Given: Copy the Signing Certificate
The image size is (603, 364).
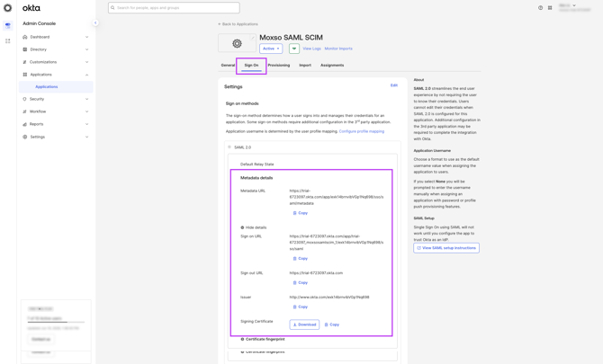Looking at the screenshot, I should [332, 324].
